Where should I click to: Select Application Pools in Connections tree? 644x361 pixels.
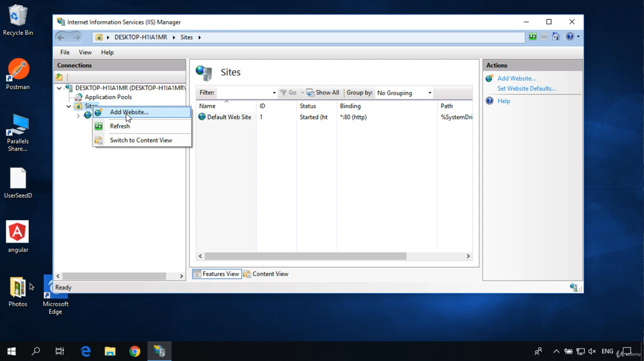pos(108,97)
